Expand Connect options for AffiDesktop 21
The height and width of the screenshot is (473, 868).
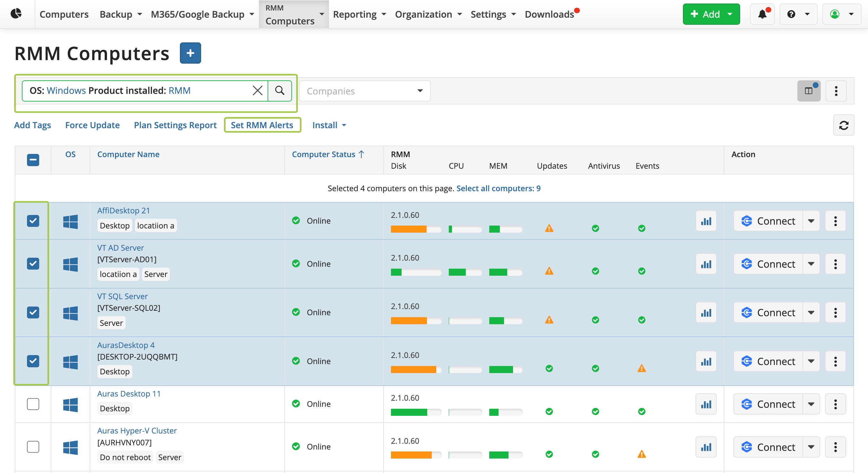click(x=811, y=221)
